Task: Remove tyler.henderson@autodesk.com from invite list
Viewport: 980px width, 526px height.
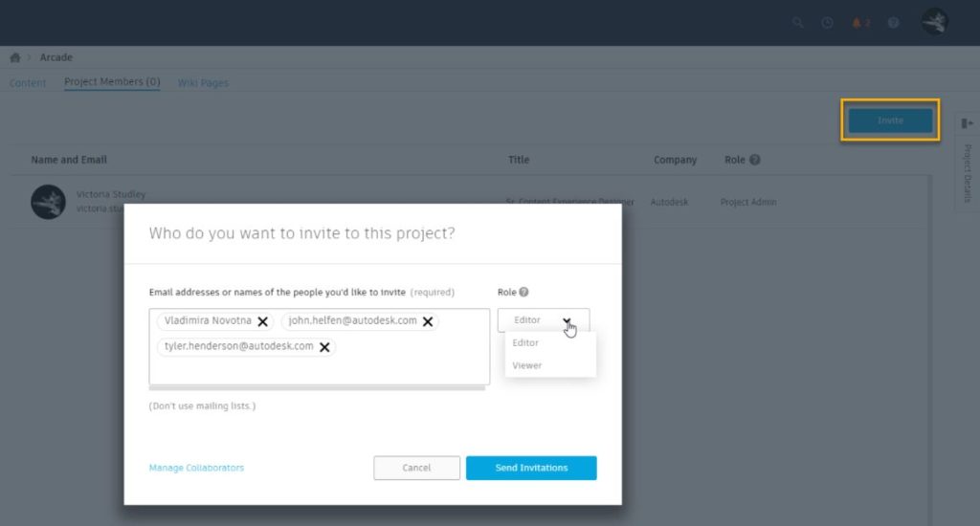Action: point(324,347)
